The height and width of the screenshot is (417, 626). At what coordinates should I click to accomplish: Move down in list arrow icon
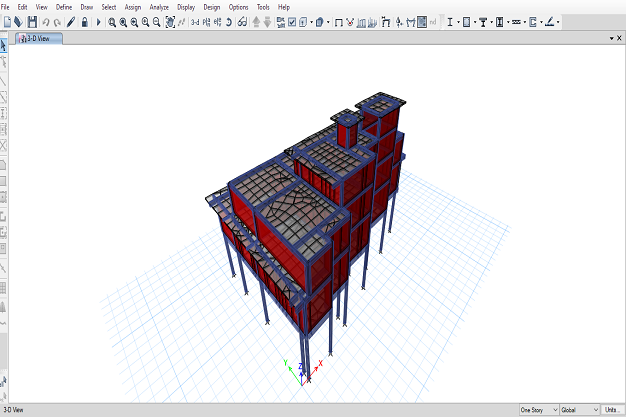[x=267, y=22]
